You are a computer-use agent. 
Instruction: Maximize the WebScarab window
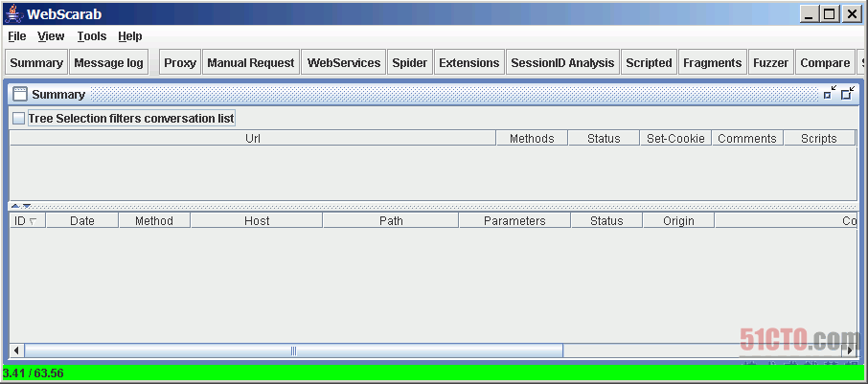(x=829, y=15)
